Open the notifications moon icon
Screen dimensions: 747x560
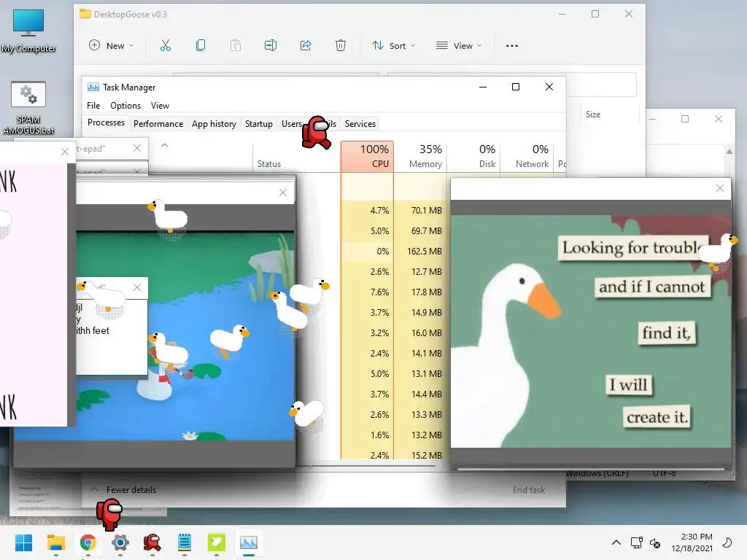[x=727, y=542]
